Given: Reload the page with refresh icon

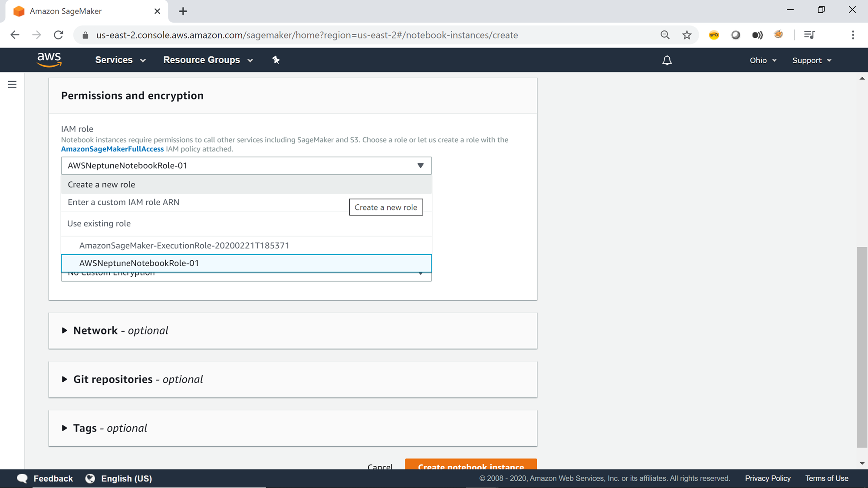Looking at the screenshot, I should (59, 35).
